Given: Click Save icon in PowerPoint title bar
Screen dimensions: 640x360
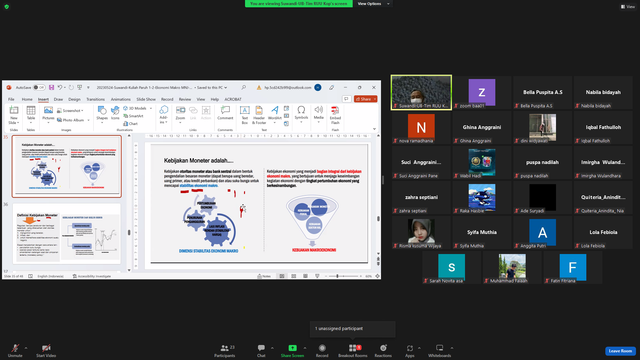Looking at the screenshot, I should 51,87.
